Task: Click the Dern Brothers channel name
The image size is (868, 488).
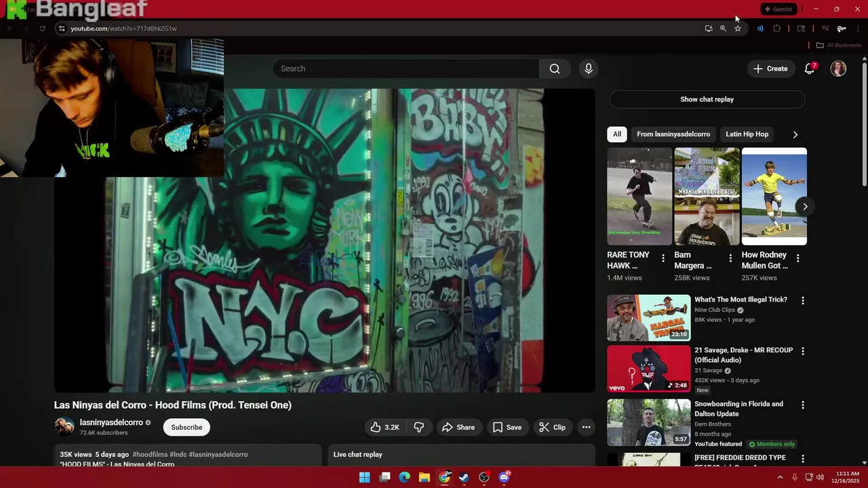Action: [x=713, y=424]
